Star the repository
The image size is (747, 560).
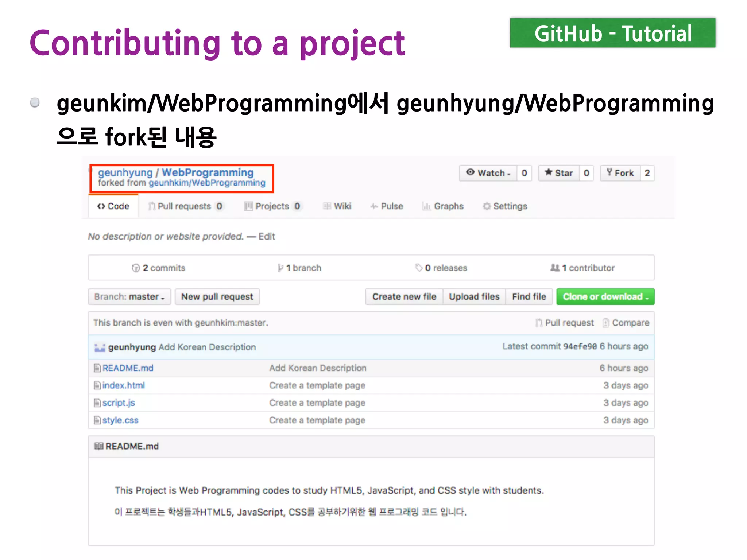point(559,173)
